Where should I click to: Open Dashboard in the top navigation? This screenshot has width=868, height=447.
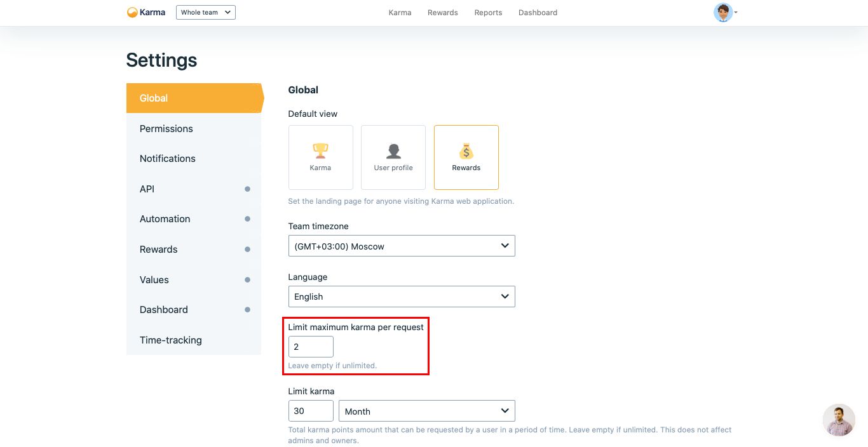click(x=538, y=13)
